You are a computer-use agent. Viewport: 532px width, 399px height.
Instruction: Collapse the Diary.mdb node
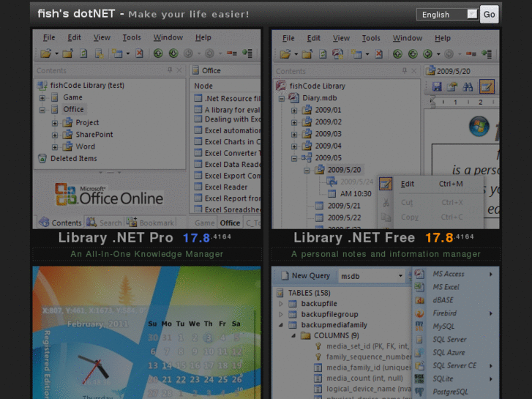282,99
